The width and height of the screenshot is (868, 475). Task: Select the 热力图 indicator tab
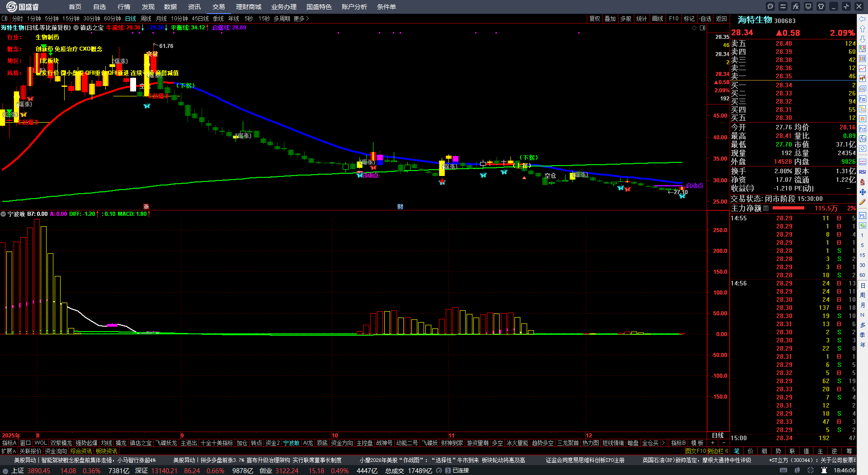[x=590, y=443]
